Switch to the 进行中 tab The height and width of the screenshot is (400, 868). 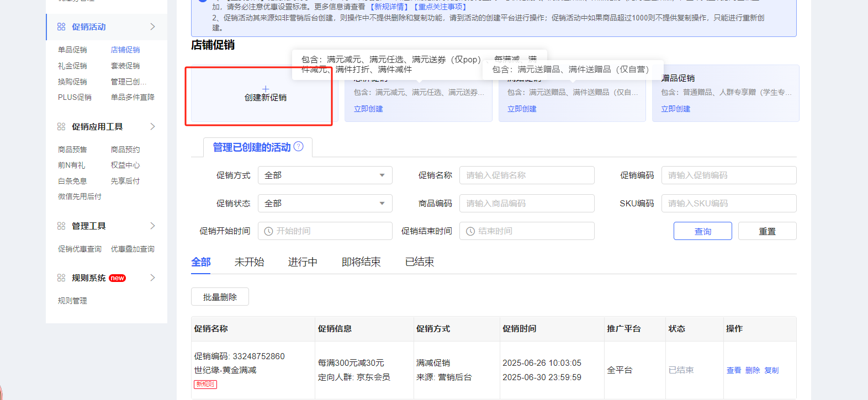coord(303,262)
